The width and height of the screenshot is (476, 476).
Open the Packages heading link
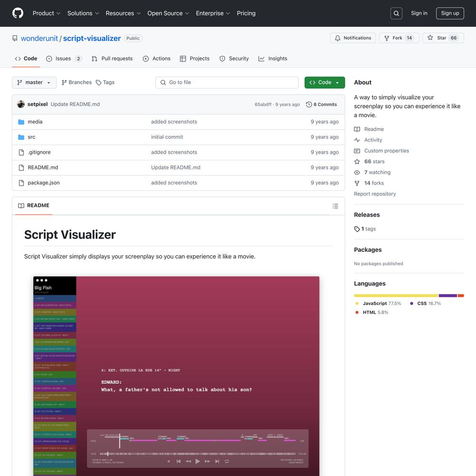367,250
